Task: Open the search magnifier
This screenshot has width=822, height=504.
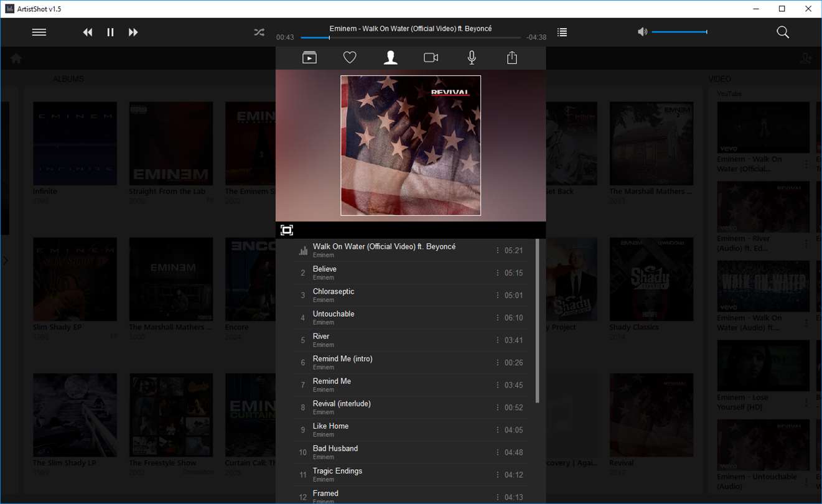Action: click(783, 32)
